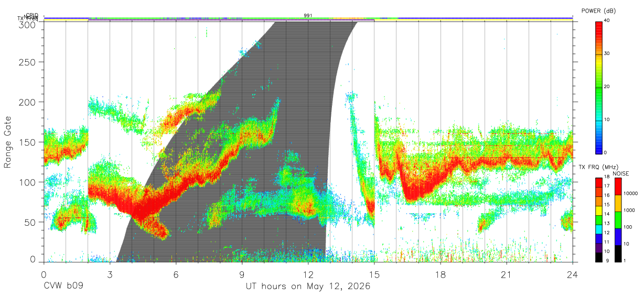This screenshot has height=297, width=644.
Task: Select the orange segment of the NOISE colorbar
Action: pyautogui.click(x=618, y=203)
